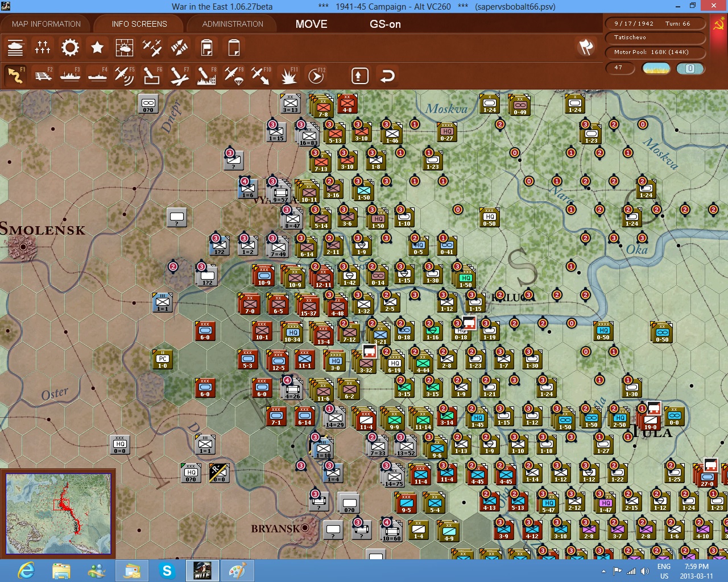728x582 pixels.
Task: Select the 10-9 red armored unit
Action: point(264,276)
